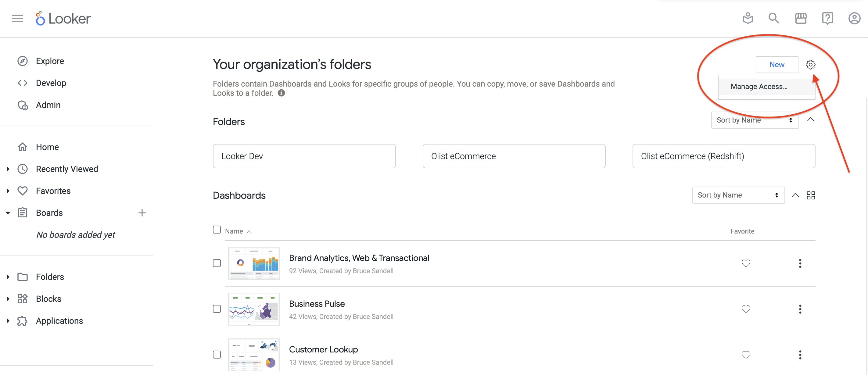Click the folder settings gear icon

(x=810, y=64)
